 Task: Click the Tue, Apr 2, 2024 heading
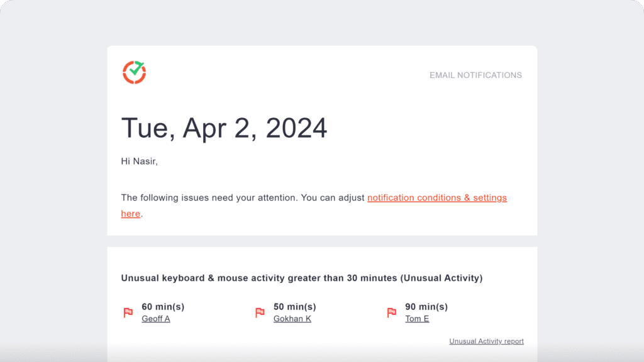pos(224,128)
